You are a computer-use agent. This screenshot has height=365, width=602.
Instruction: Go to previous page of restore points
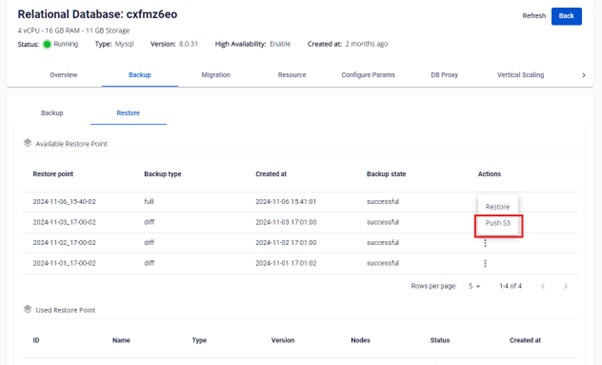click(543, 286)
